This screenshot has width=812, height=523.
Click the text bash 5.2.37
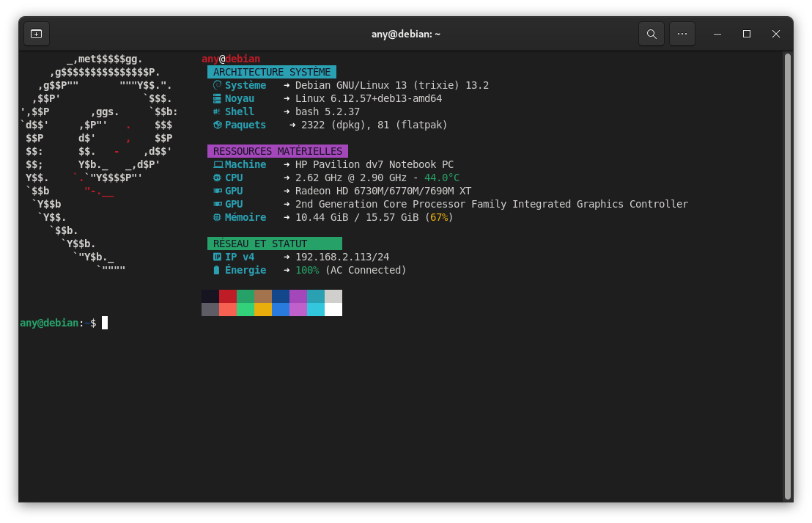tap(328, 111)
